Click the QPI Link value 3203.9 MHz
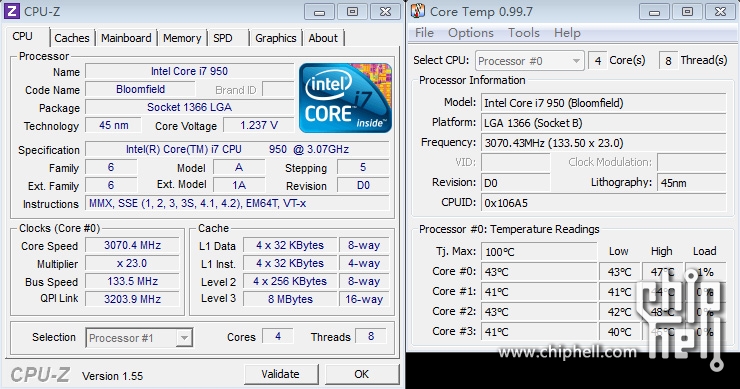The image size is (740, 389). click(132, 299)
